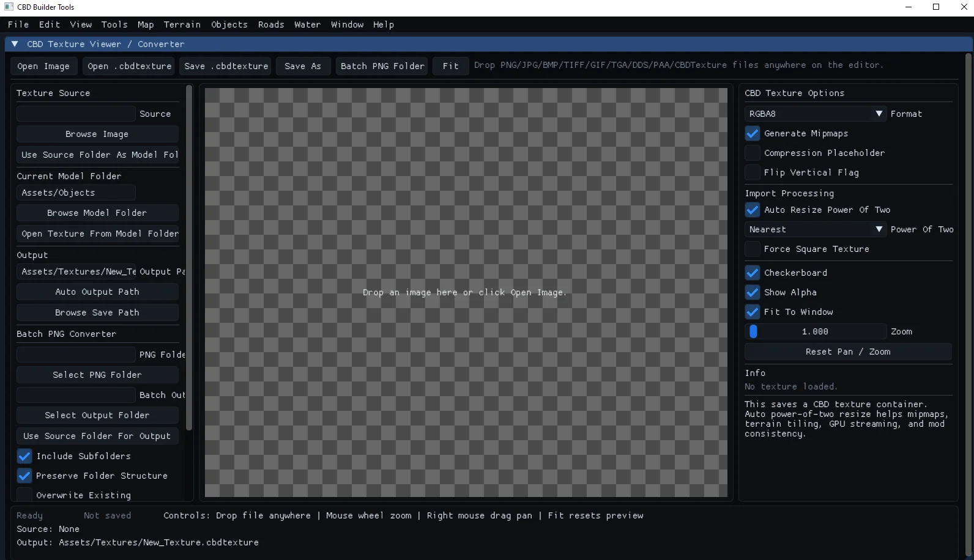Screen dimensions: 974x560
Task: Click 'Ready' status text
Action: pyautogui.click(x=29, y=515)
